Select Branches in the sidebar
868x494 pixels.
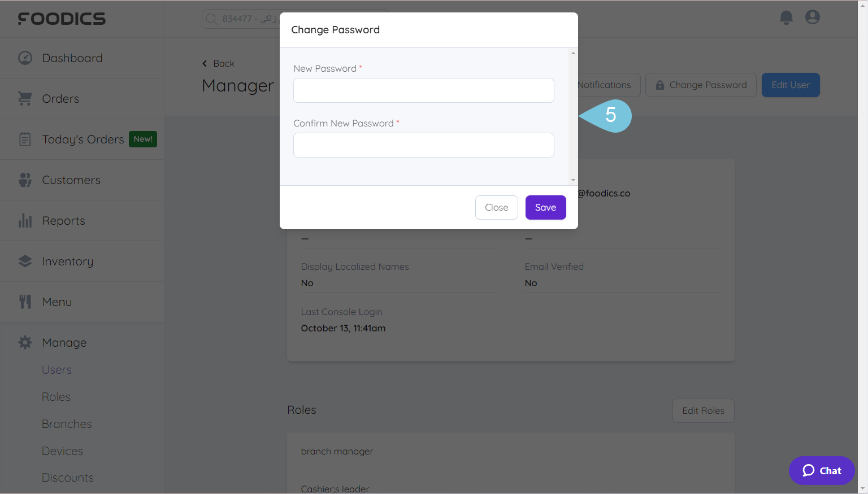click(x=67, y=423)
